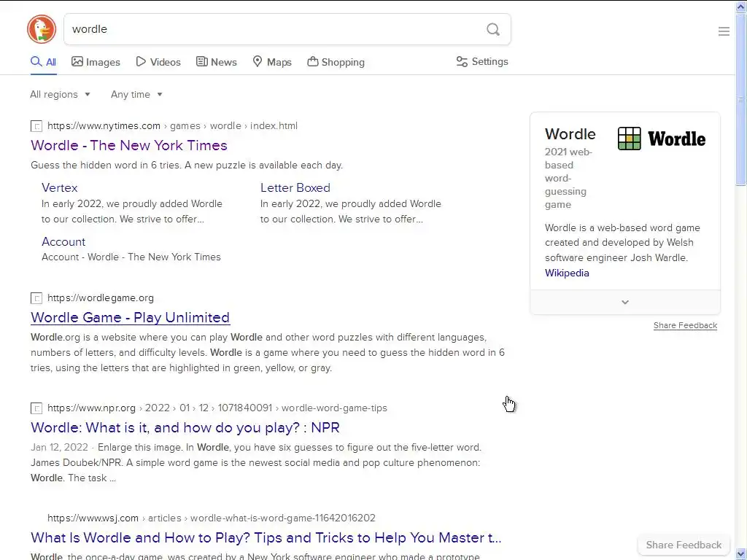Open the NPR Wordle article result
This screenshot has height=560, width=747.
tap(185, 427)
